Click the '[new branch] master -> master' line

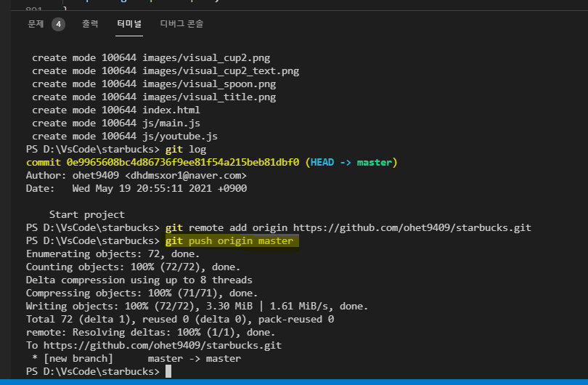(x=136, y=358)
